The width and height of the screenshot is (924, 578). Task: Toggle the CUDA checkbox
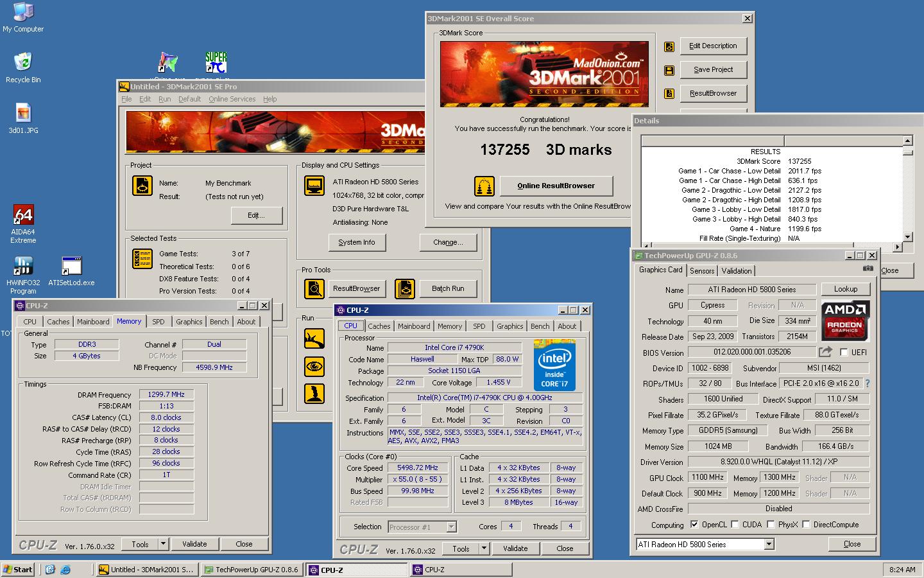pos(735,525)
